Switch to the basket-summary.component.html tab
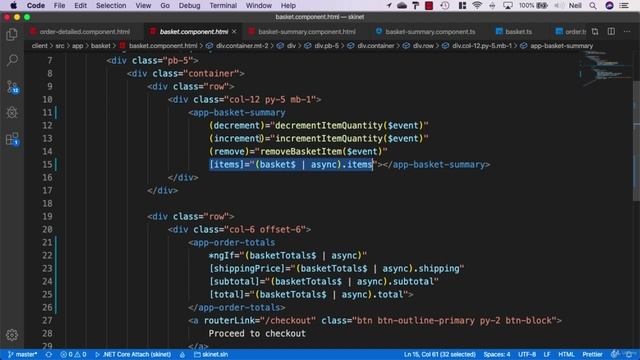640x360 pixels. [x=302, y=31]
